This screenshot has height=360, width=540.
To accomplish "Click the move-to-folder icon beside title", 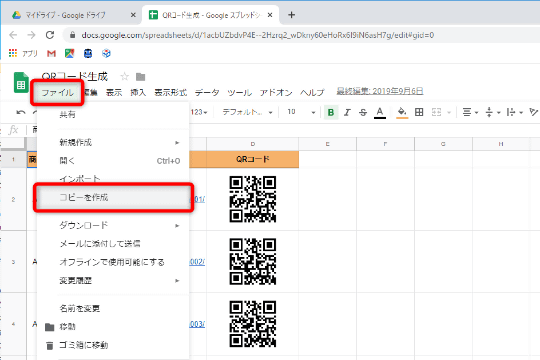I will (x=141, y=76).
